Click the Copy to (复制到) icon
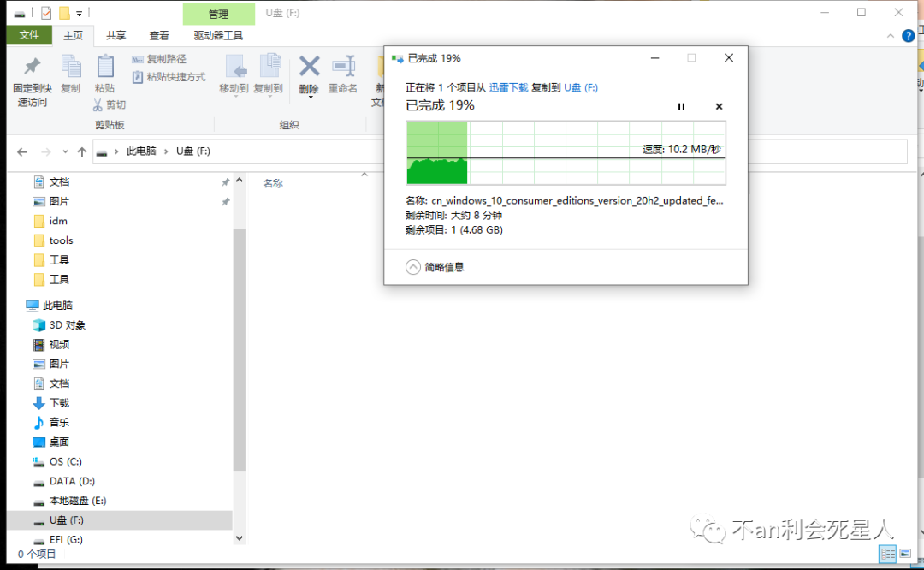924x570 pixels. click(x=269, y=67)
